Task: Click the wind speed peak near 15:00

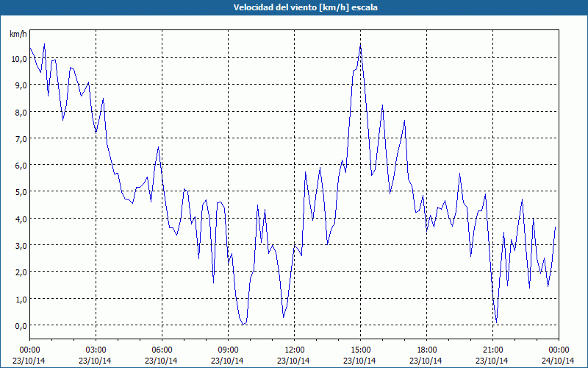Action: [360, 46]
